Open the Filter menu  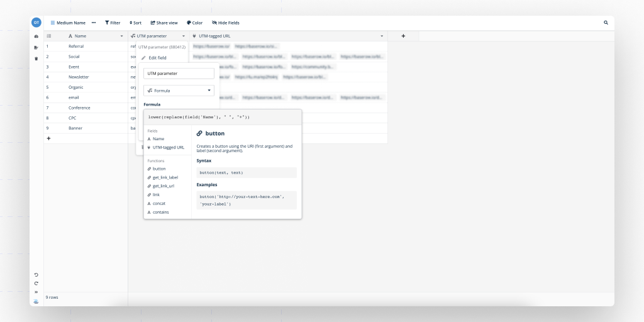coord(113,23)
